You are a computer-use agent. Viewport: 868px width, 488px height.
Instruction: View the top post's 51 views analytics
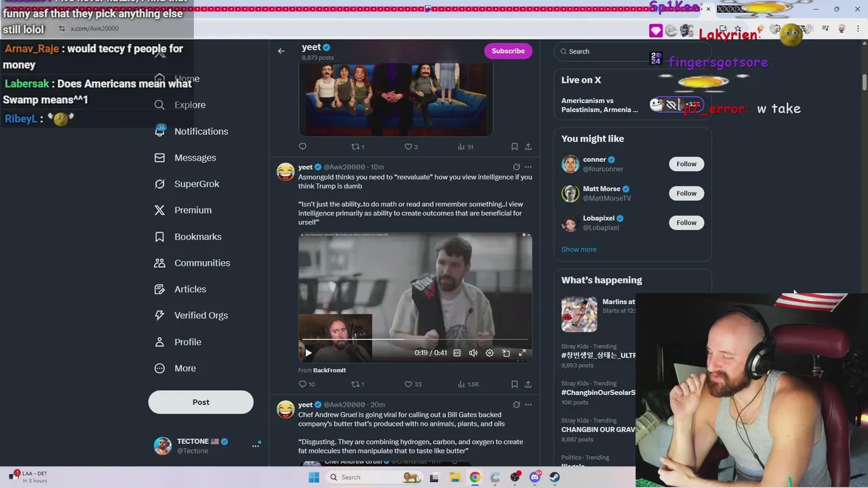click(465, 146)
